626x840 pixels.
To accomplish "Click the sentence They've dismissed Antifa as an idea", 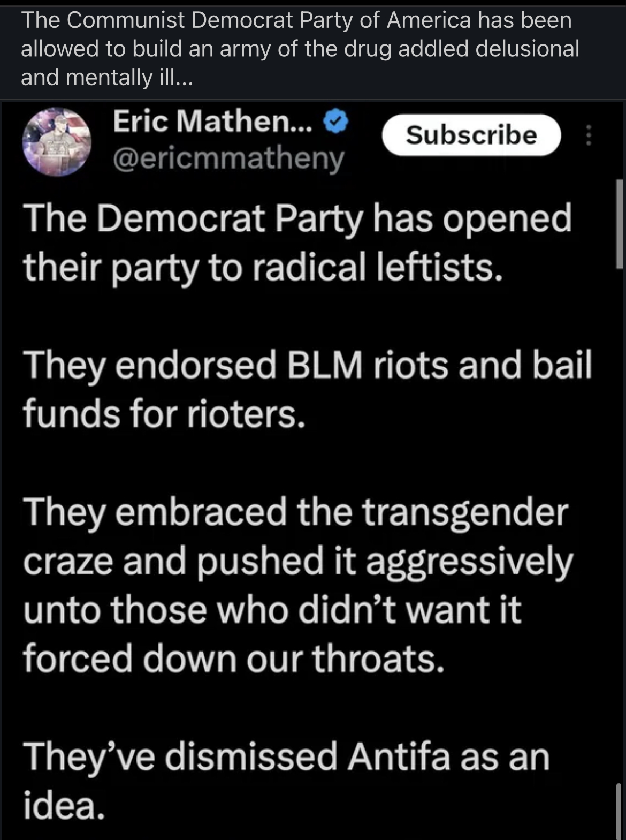I will point(286,780).
